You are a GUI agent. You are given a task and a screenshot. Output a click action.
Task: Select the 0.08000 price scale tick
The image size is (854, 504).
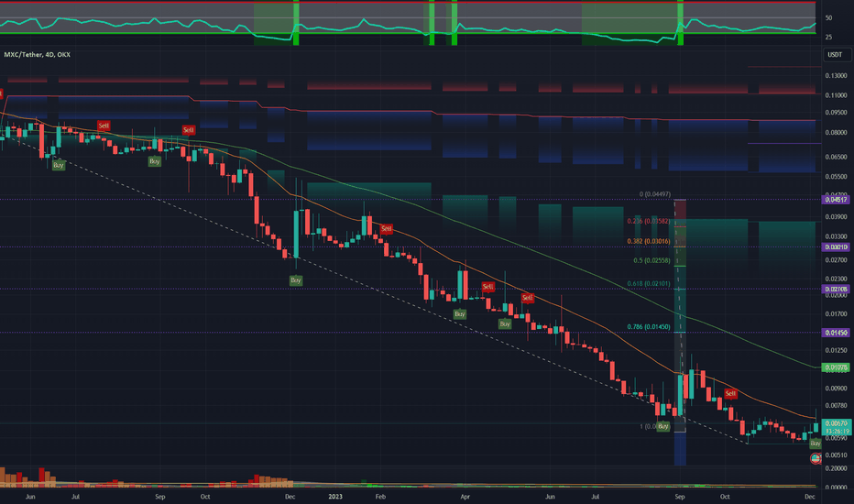pos(836,132)
